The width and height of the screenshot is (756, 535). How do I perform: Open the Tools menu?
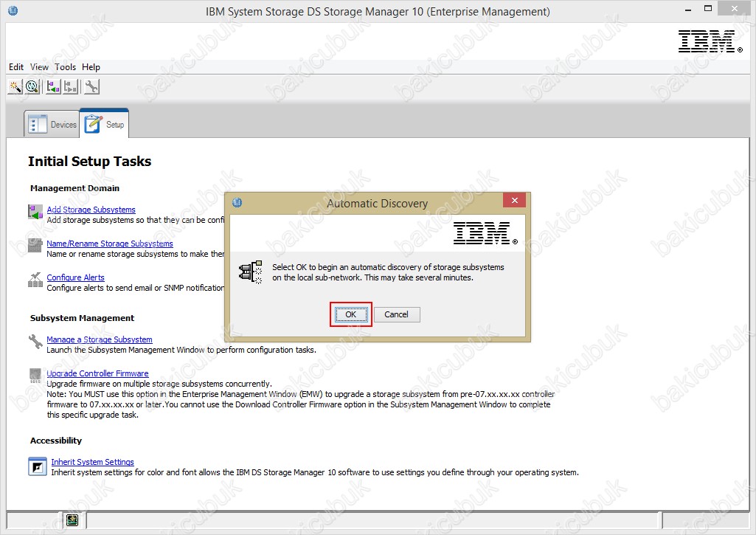(65, 67)
